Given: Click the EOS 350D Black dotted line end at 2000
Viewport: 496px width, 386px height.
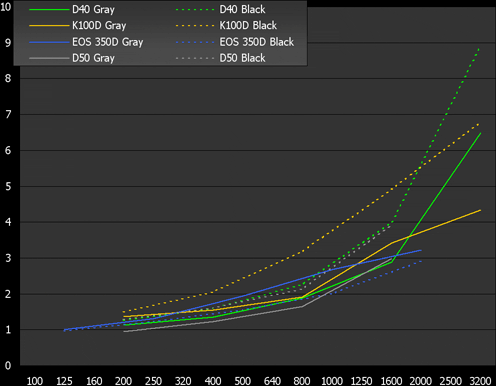Looking at the screenshot, I should (x=421, y=261).
